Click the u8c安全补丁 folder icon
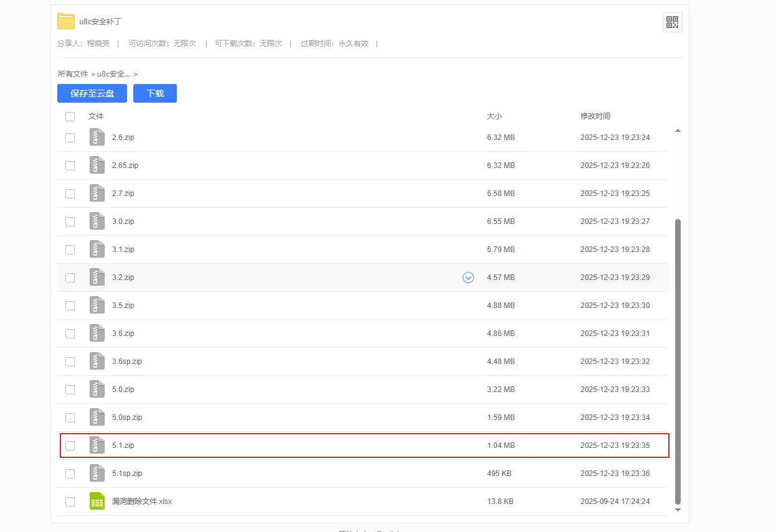The height and width of the screenshot is (532, 776). pyautogui.click(x=66, y=22)
